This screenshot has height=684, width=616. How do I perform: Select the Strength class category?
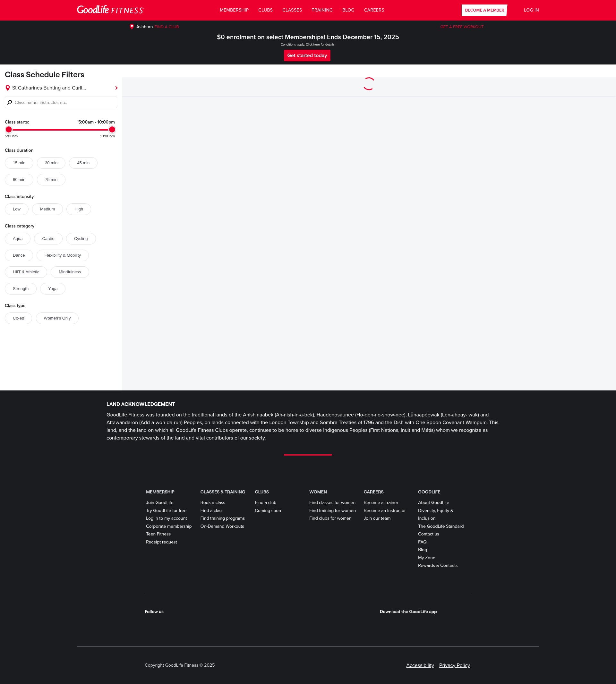pos(21,289)
